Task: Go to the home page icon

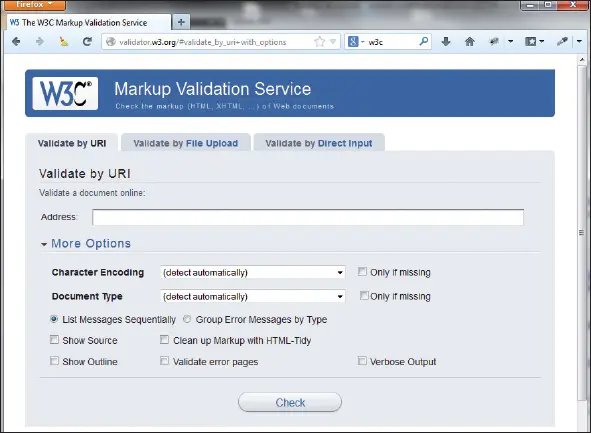Action: coord(470,41)
